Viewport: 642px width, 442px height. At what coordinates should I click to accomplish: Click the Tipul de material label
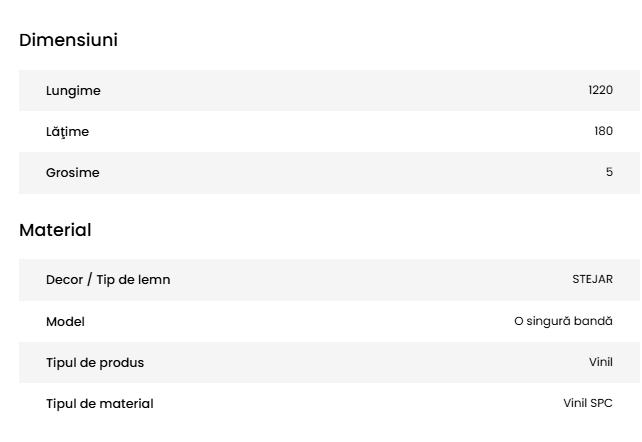(100, 404)
